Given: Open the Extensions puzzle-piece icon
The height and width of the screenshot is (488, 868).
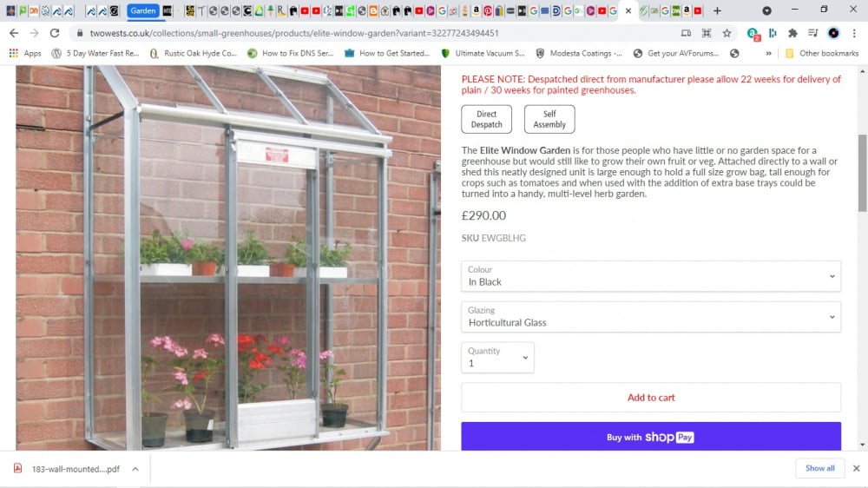Looking at the screenshot, I should click(792, 33).
